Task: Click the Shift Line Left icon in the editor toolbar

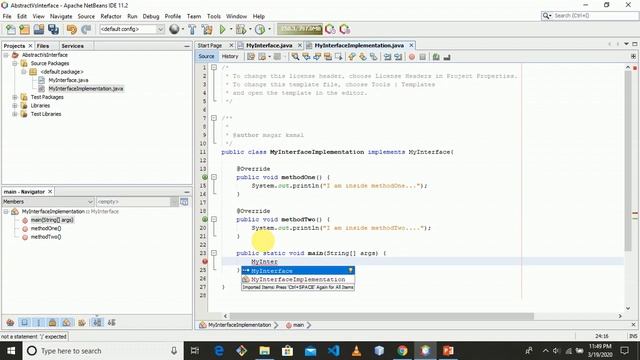Action: point(387,57)
